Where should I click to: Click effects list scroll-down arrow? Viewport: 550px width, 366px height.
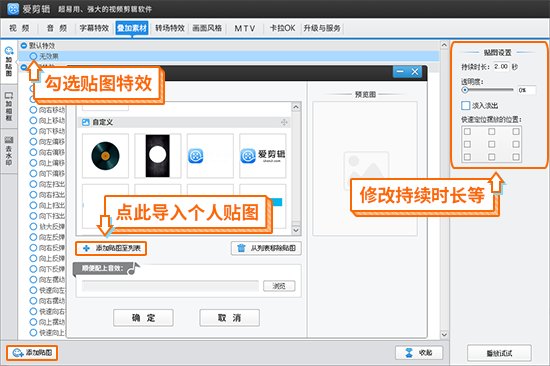tap(444, 334)
